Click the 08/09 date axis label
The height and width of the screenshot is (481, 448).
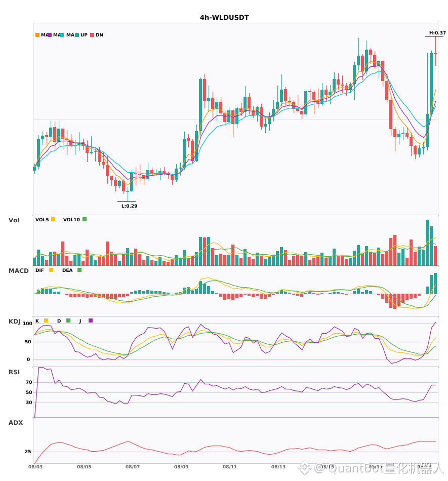181,467
